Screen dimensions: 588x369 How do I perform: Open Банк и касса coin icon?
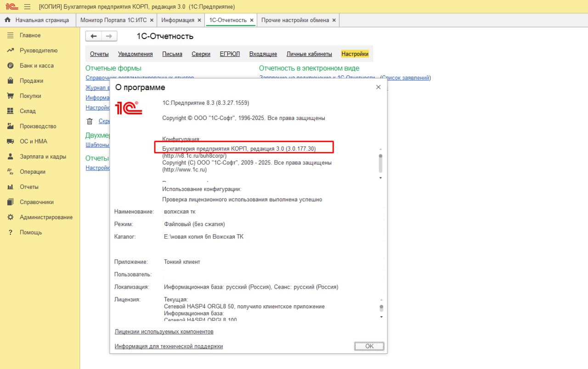(x=10, y=66)
